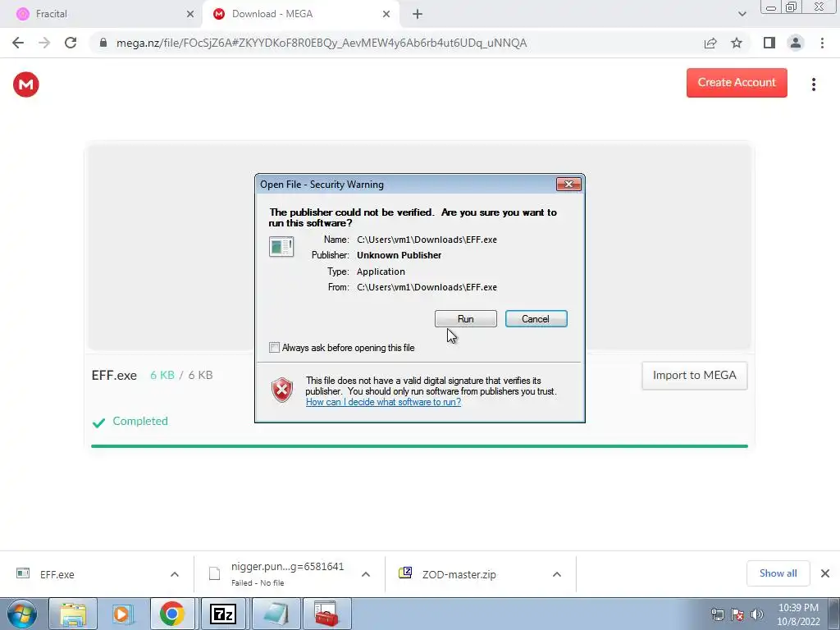View site information lock icon
Image resolution: width=840 pixels, height=630 pixels.
coord(103,43)
